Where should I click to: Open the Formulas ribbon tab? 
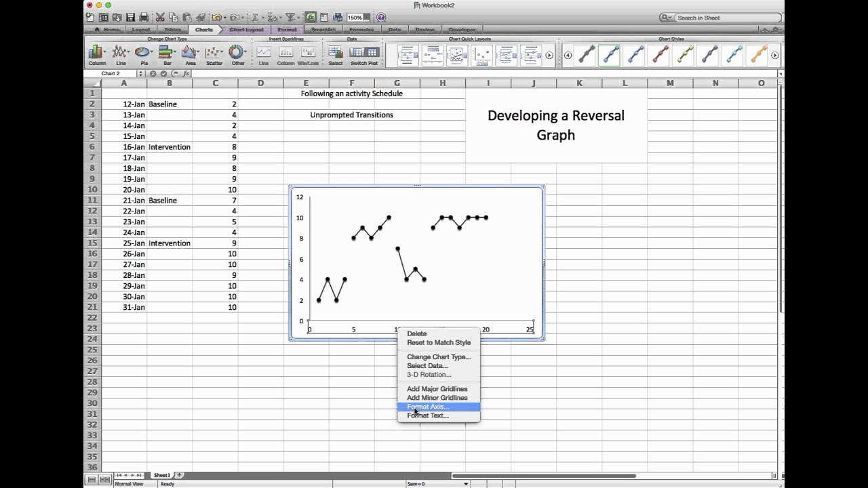coord(361,30)
